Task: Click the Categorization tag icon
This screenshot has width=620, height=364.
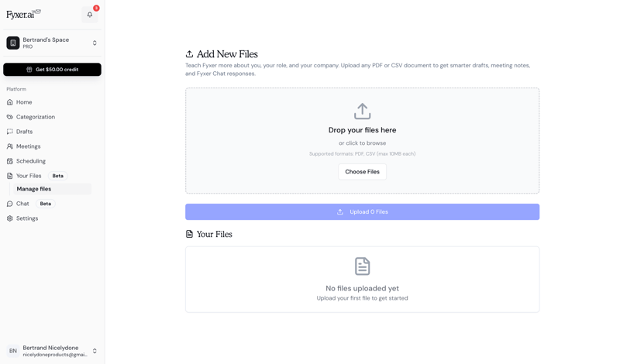Action: tap(10, 117)
